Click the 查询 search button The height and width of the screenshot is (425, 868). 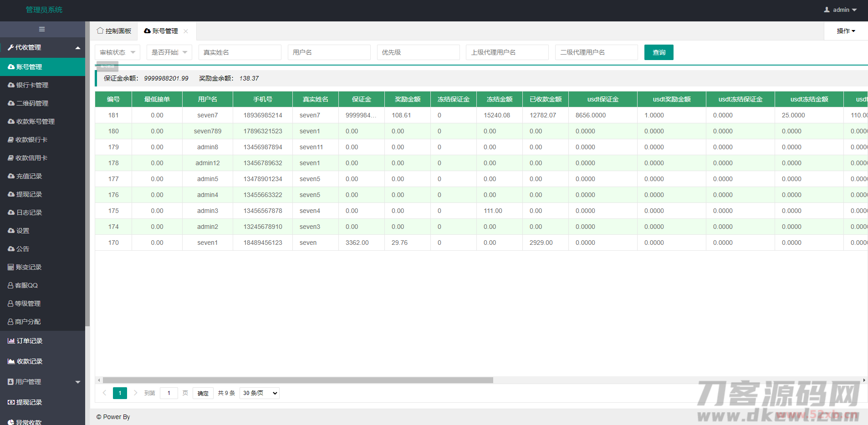click(x=659, y=52)
